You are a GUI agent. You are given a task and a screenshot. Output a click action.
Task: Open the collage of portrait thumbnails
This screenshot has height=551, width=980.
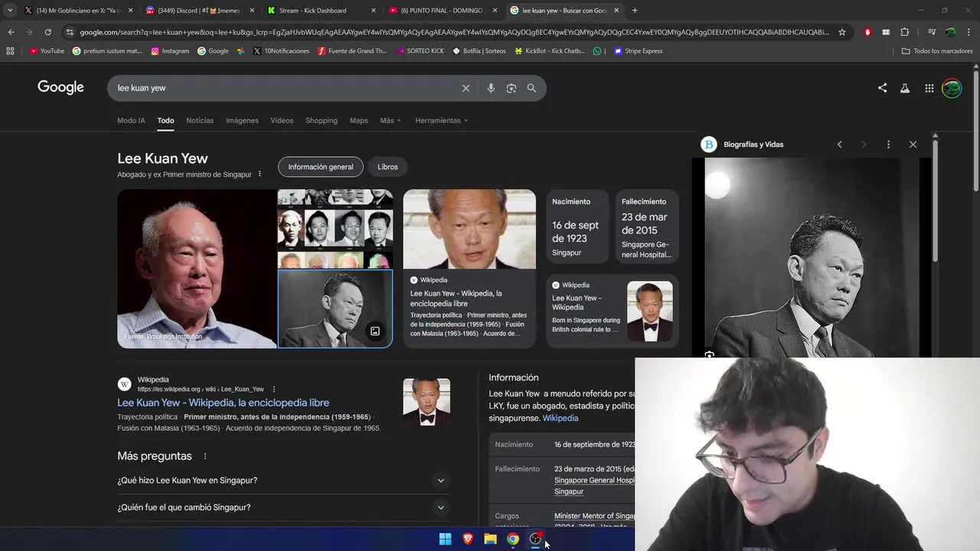(x=335, y=229)
